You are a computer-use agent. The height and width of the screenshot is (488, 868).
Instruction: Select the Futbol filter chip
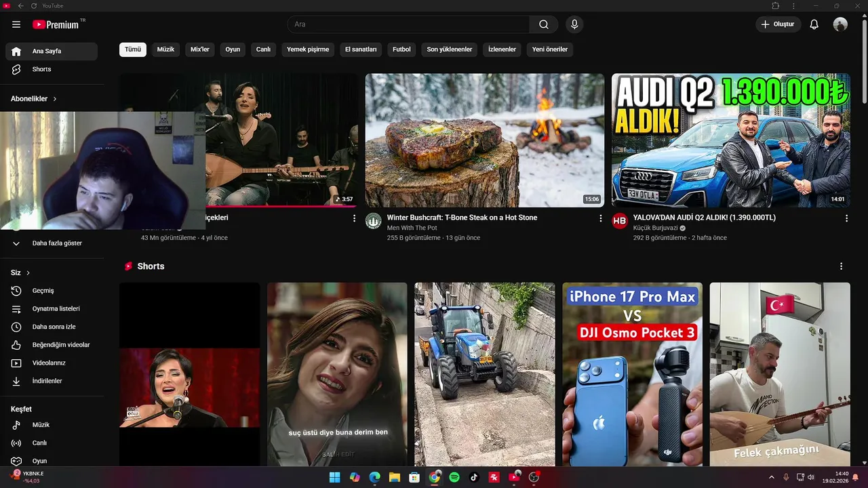pyautogui.click(x=401, y=49)
